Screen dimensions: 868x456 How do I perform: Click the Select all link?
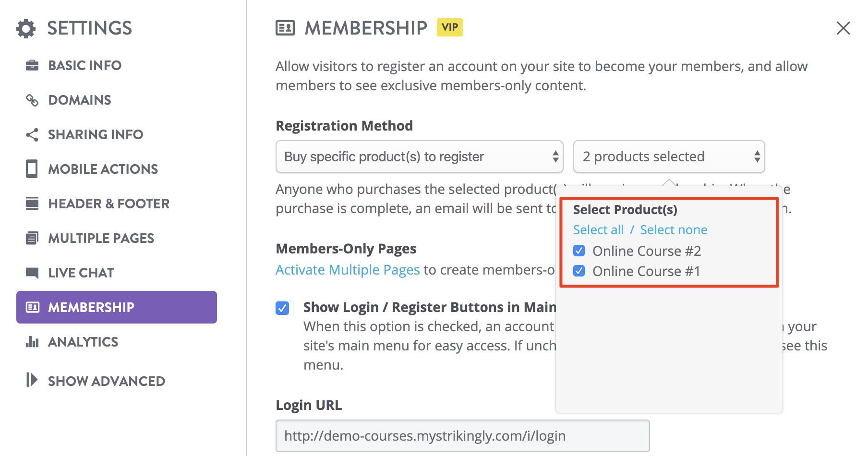tap(598, 229)
